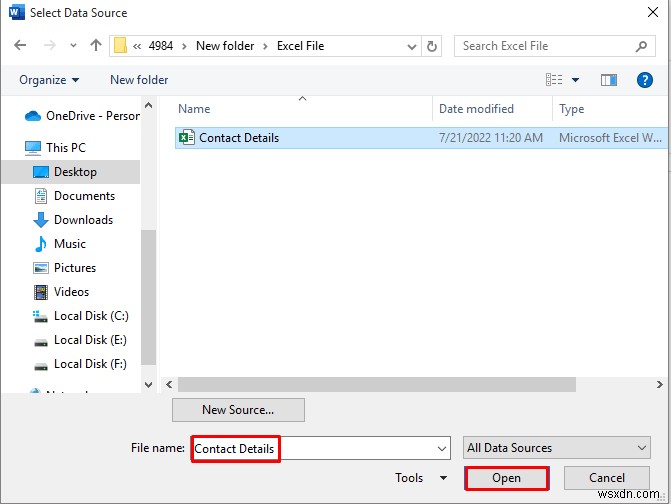Viewport: 671px width, 504px height.
Task: Open Local Disk (F:) drive
Action: (x=90, y=364)
